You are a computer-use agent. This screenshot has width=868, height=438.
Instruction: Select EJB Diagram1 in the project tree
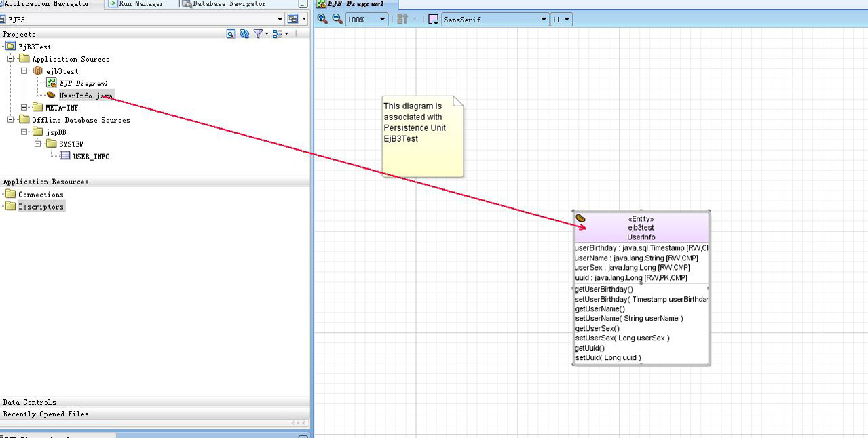click(x=83, y=83)
